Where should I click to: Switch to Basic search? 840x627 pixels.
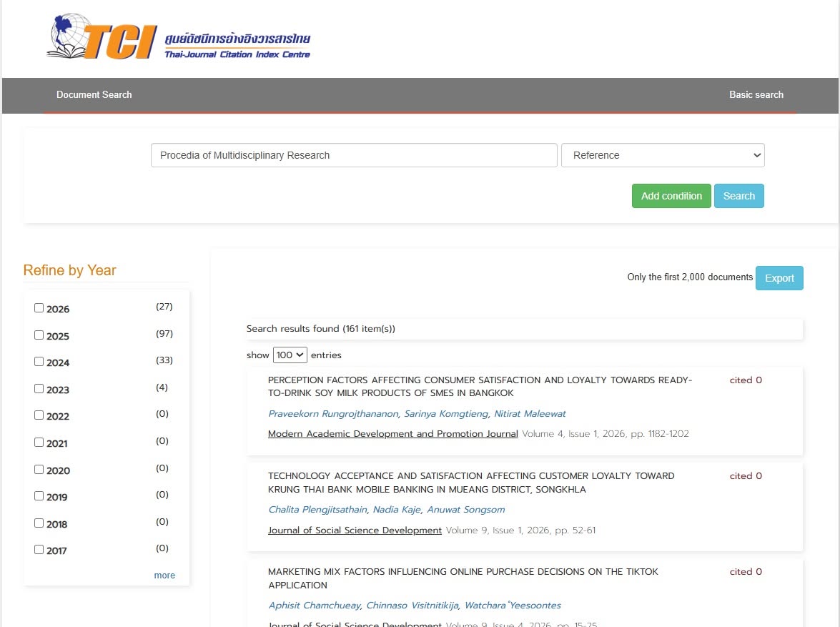coord(756,95)
